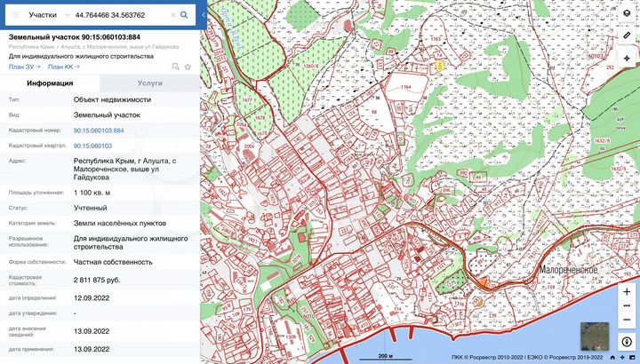Image resolution: width=640 pixels, height=364 pixels.
Task: Open the map layers panel
Action: pyautogui.click(x=627, y=14)
